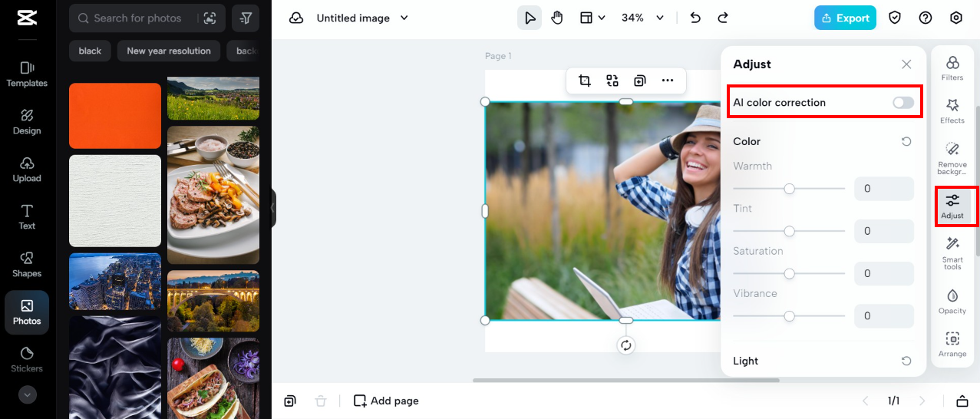980x419 pixels.
Task: Open the Filters tool
Action: (x=952, y=68)
